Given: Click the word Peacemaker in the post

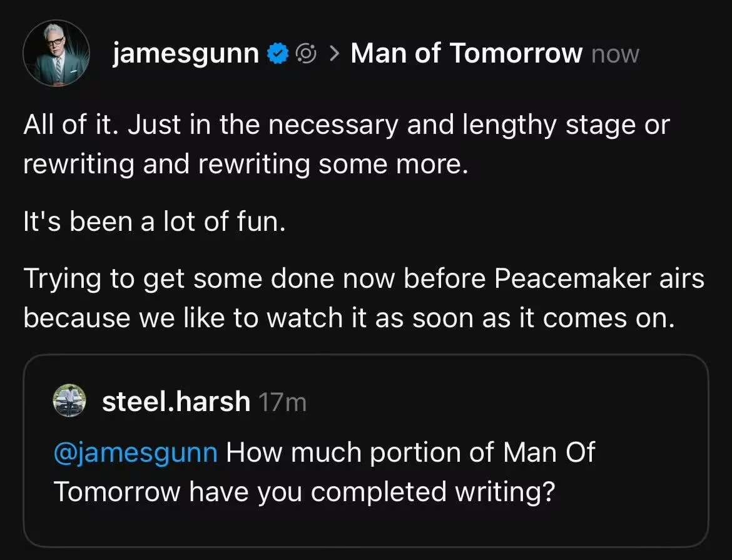Looking at the screenshot, I should 572,279.
